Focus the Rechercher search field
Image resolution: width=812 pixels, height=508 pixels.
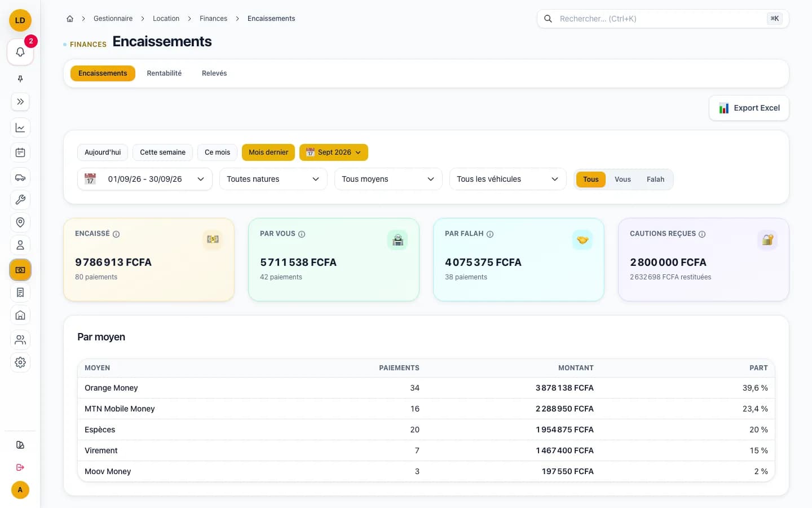663,19
